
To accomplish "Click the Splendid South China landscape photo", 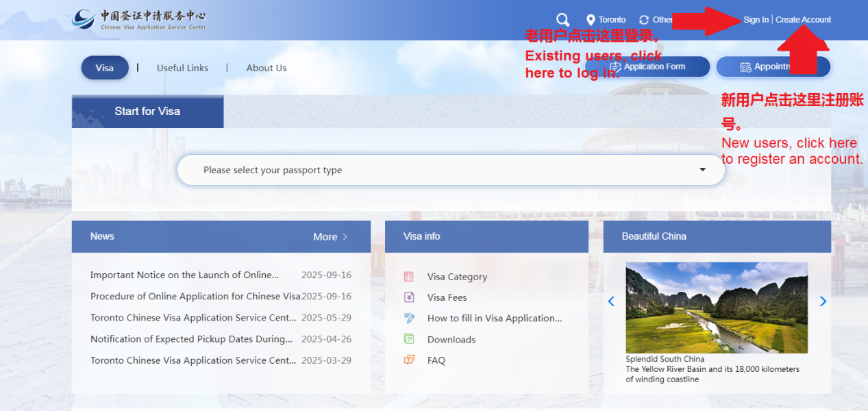I will [x=717, y=308].
